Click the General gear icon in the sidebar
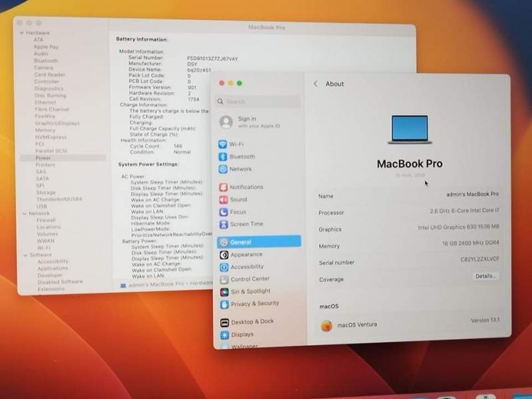The height and width of the screenshot is (399, 532). 223,242
